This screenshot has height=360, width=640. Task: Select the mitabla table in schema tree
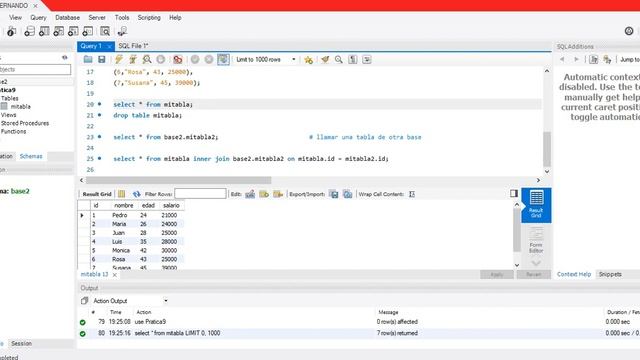tap(20, 107)
